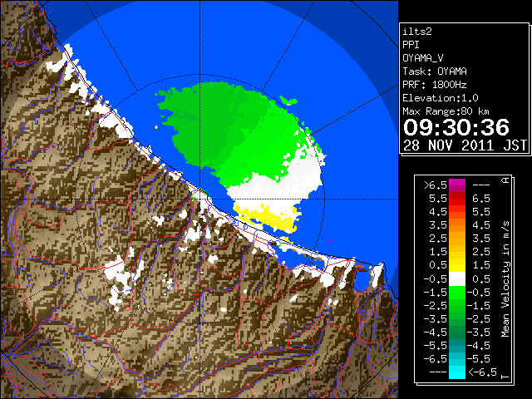Select the "Task: OYAMA" line
Screen dimensions: 532x399
435,71
